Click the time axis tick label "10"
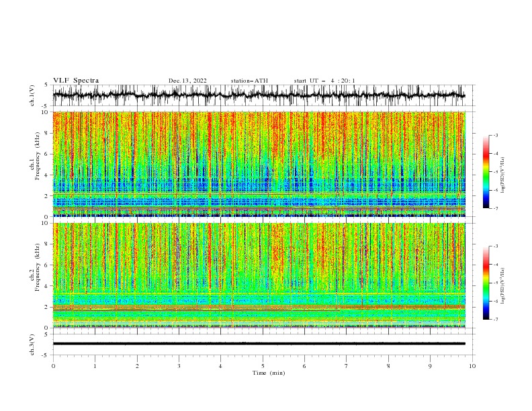 coord(472,366)
